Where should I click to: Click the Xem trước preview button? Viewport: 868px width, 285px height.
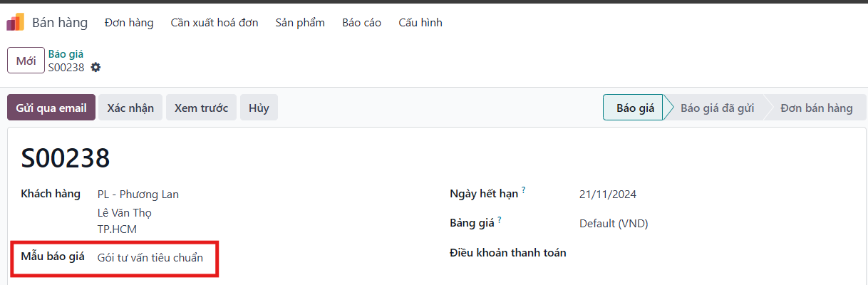pyautogui.click(x=201, y=108)
